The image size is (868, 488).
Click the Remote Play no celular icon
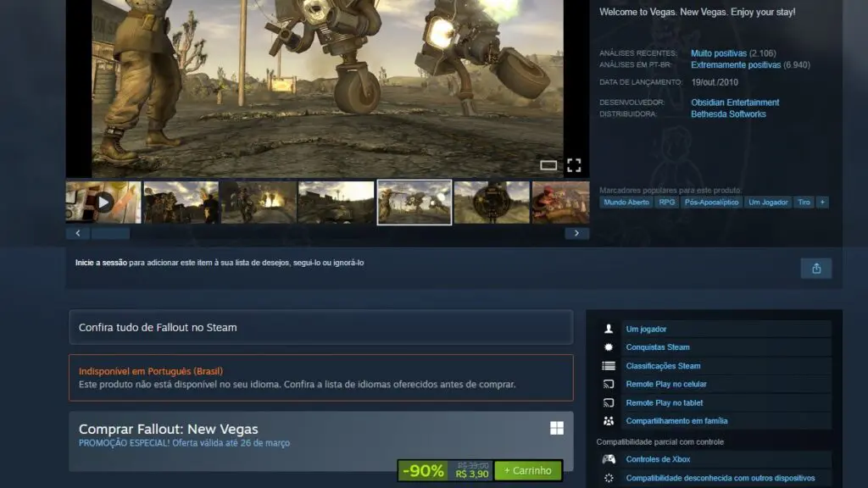tap(607, 384)
